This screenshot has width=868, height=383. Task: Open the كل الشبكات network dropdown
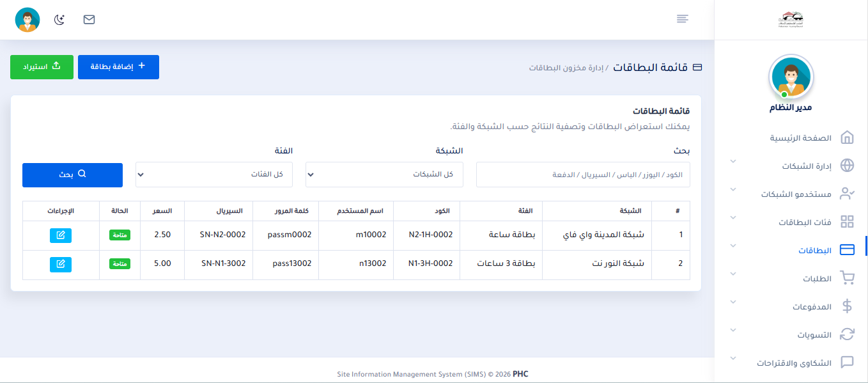(x=384, y=175)
